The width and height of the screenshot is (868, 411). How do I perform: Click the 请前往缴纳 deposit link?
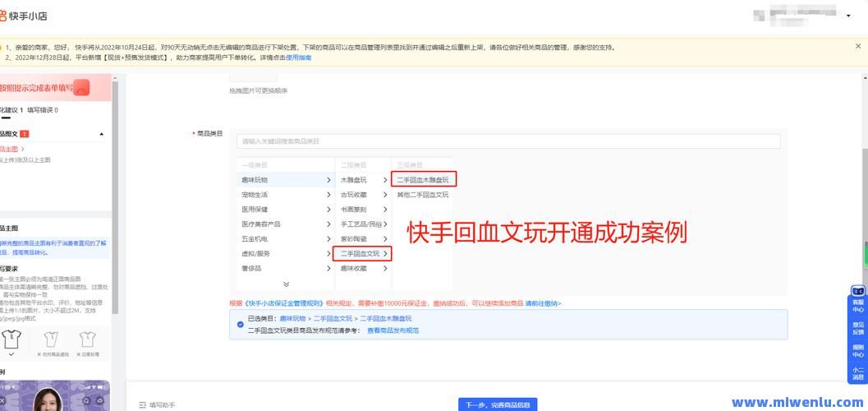543,303
